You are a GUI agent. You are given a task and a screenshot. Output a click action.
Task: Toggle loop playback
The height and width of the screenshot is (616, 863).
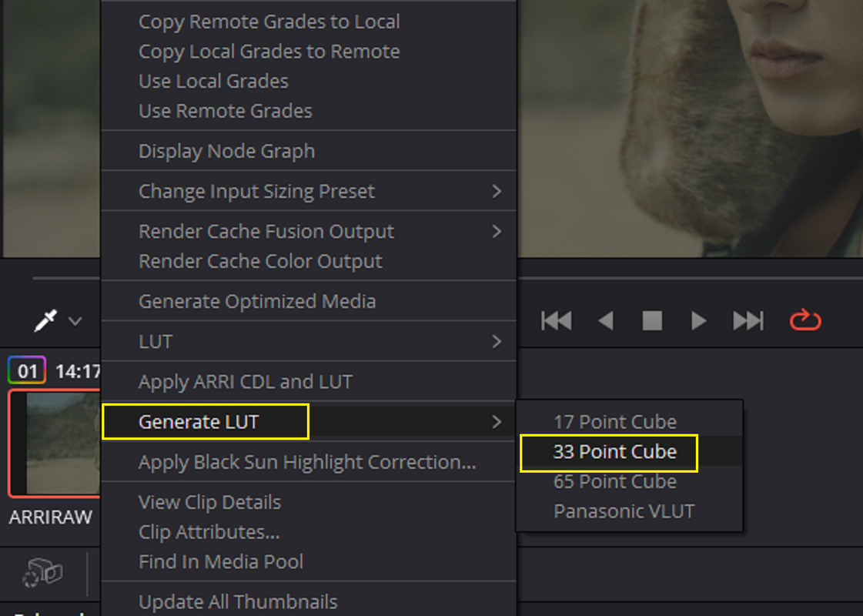(x=805, y=320)
